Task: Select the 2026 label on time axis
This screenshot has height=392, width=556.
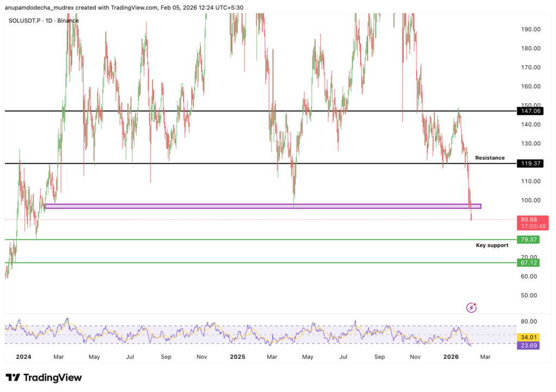Action: coord(452,357)
